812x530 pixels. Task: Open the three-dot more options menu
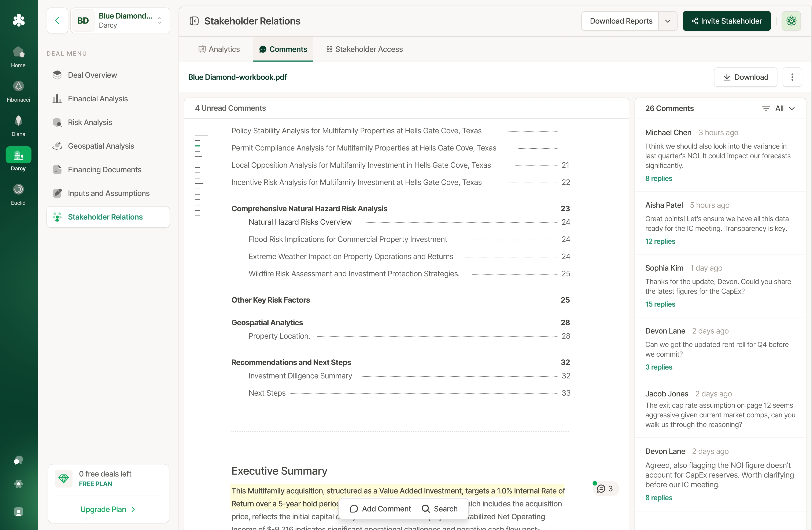click(792, 77)
